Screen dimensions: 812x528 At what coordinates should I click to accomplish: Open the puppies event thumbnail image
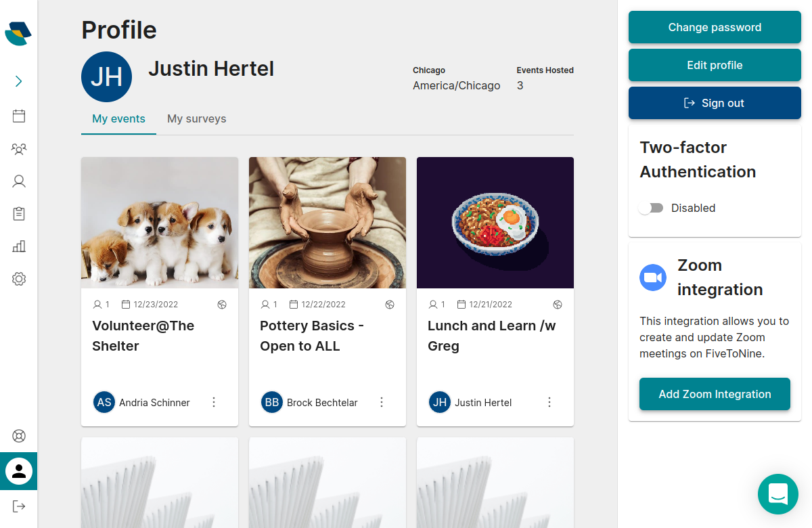coord(160,223)
